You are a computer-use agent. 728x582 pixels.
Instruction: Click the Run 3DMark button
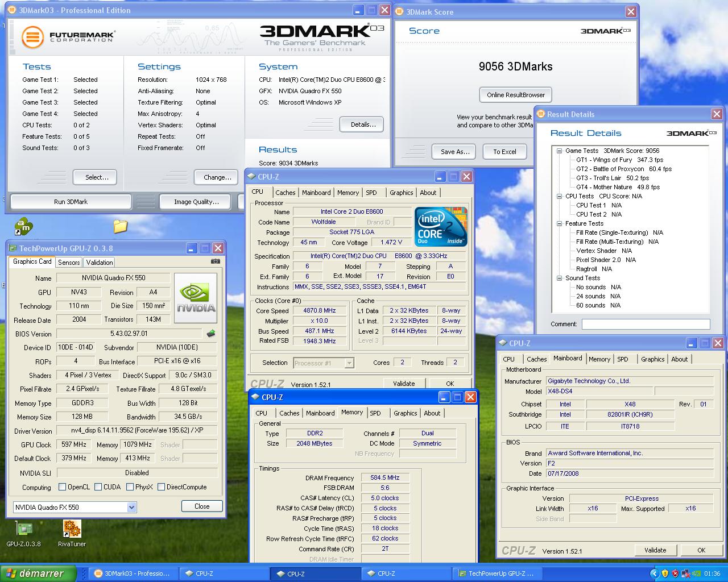71,202
